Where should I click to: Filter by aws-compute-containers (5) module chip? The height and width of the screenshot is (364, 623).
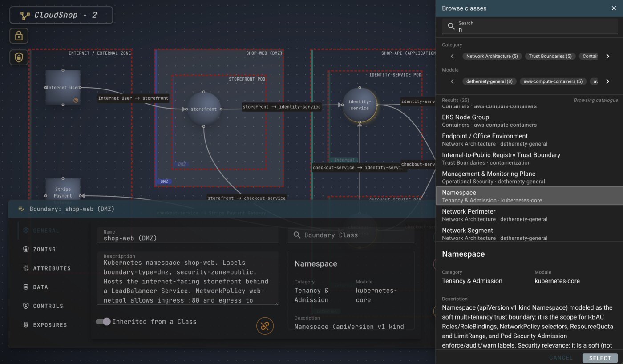553,81
